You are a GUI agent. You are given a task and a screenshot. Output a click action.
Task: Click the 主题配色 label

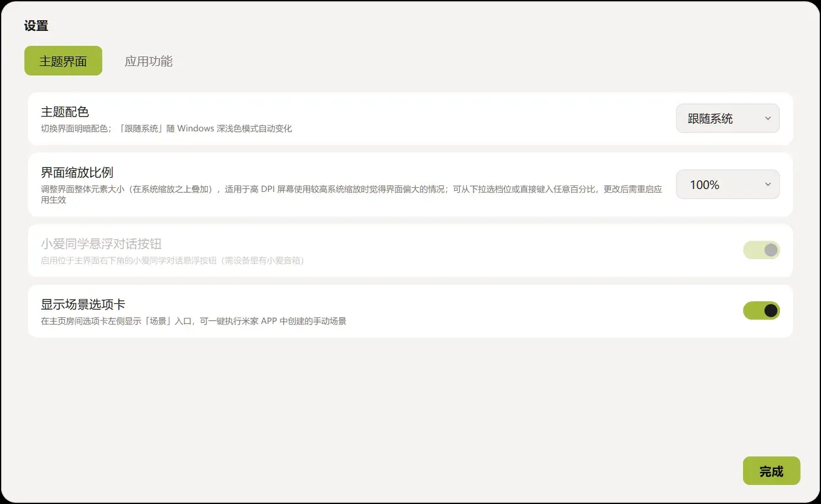(x=65, y=112)
